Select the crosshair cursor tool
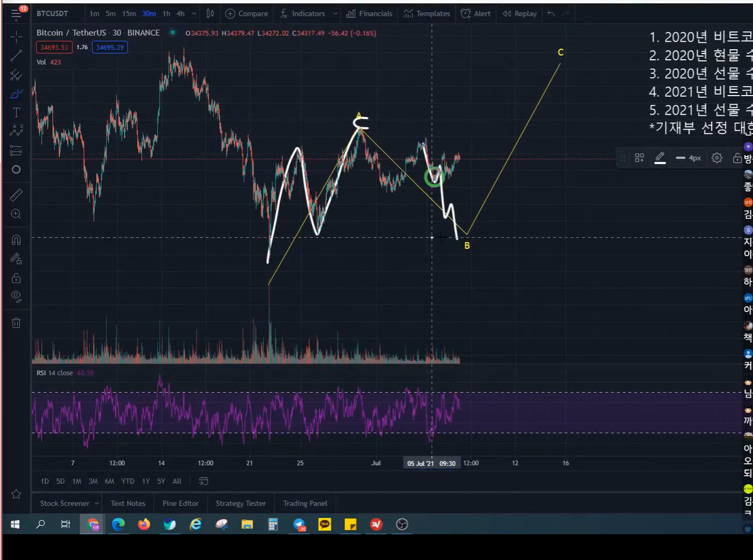The image size is (753, 560). coord(16,36)
